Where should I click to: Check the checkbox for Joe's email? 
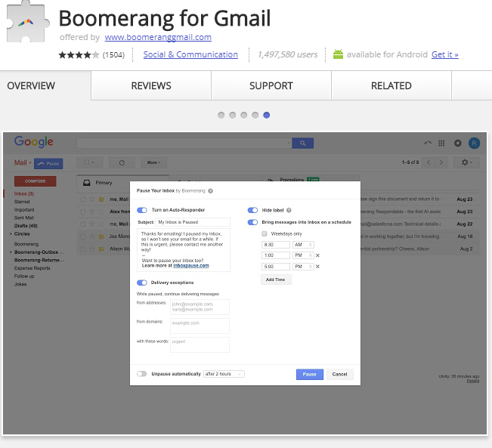[83, 236]
